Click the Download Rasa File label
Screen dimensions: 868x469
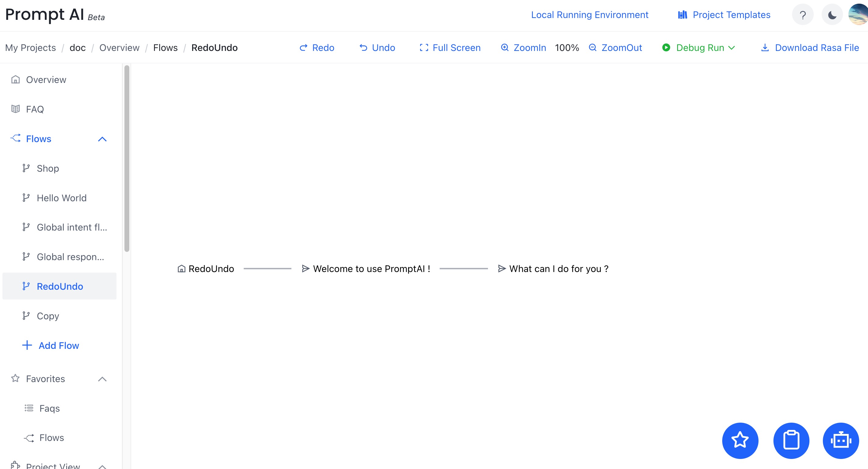pyautogui.click(x=817, y=48)
